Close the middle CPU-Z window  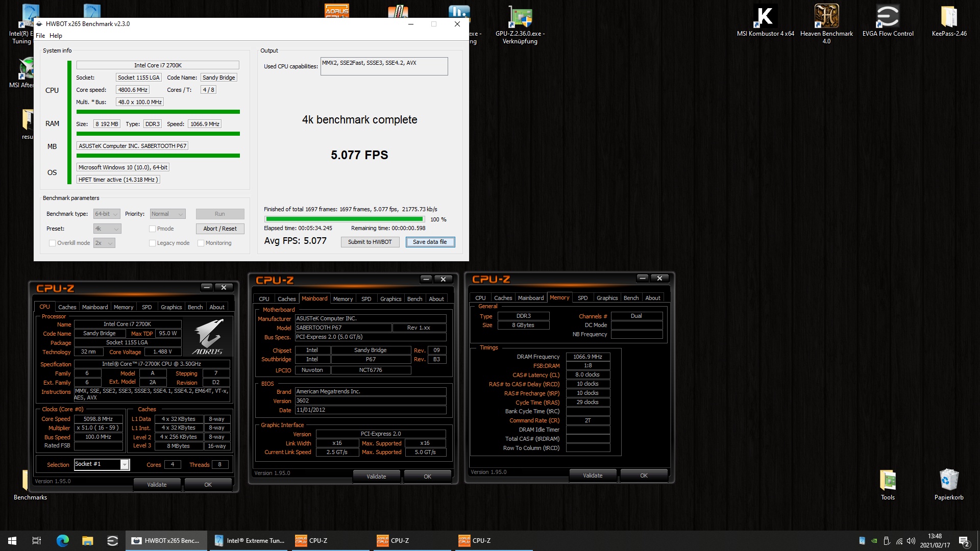click(x=443, y=279)
